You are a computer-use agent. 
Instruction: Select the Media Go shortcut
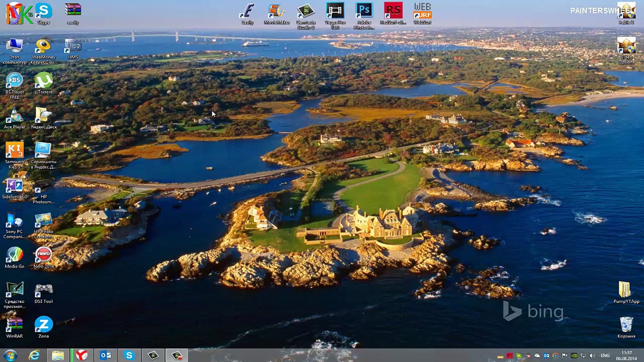pos(14,257)
